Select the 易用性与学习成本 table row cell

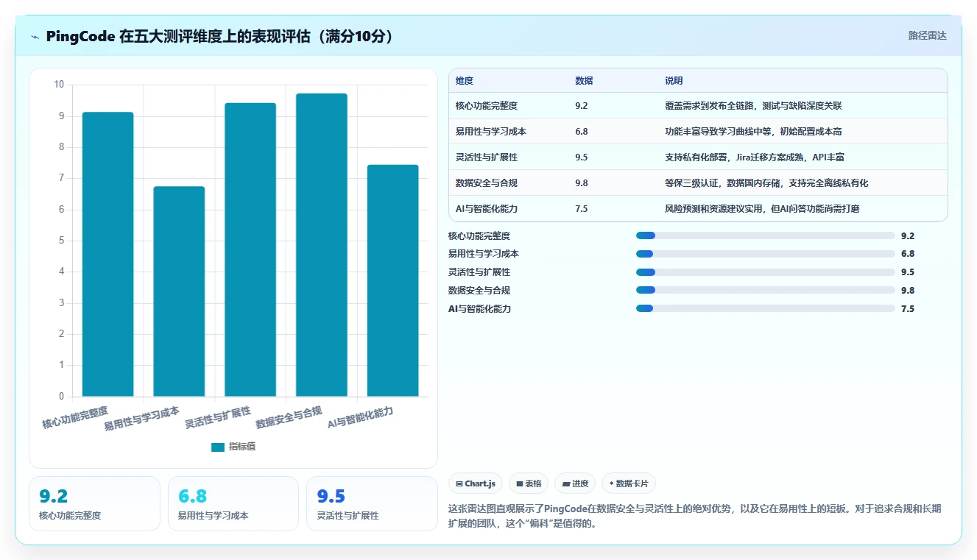coord(491,131)
